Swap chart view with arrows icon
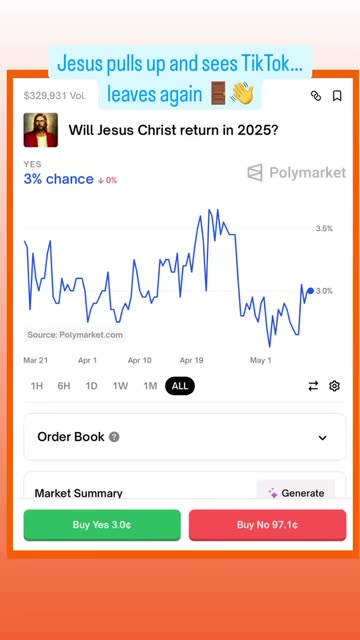 point(313,386)
